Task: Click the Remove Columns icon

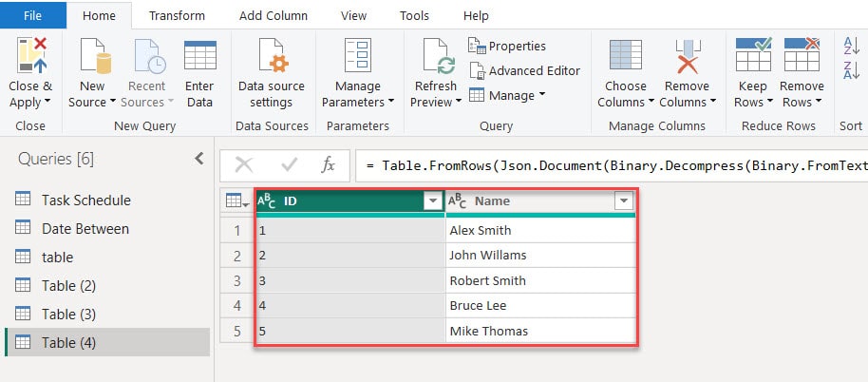Action: (688, 56)
